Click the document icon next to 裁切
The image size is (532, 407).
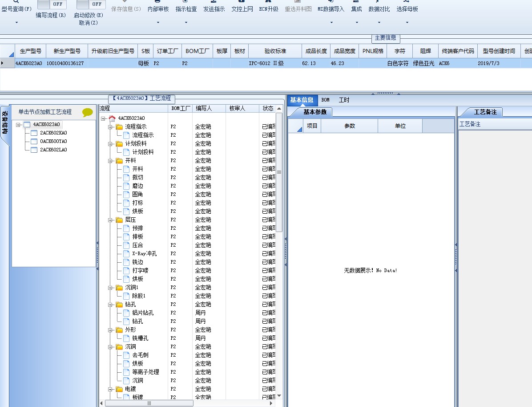point(126,177)
